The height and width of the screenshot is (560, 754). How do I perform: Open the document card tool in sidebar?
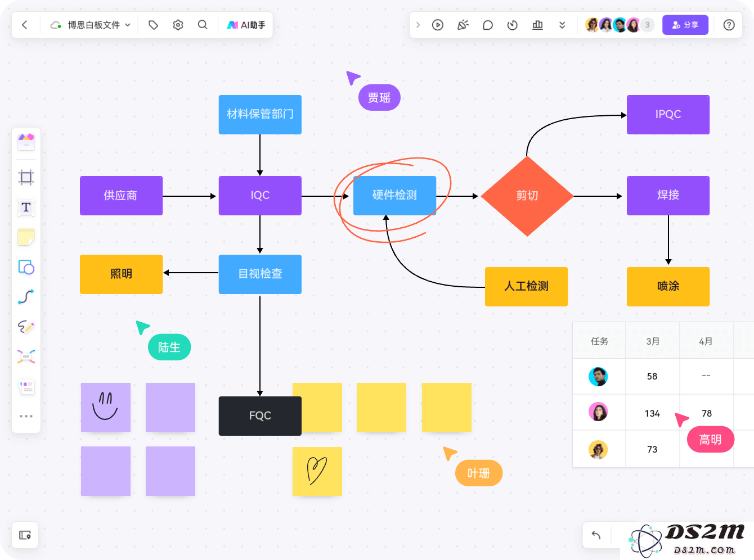pos(26,386)
